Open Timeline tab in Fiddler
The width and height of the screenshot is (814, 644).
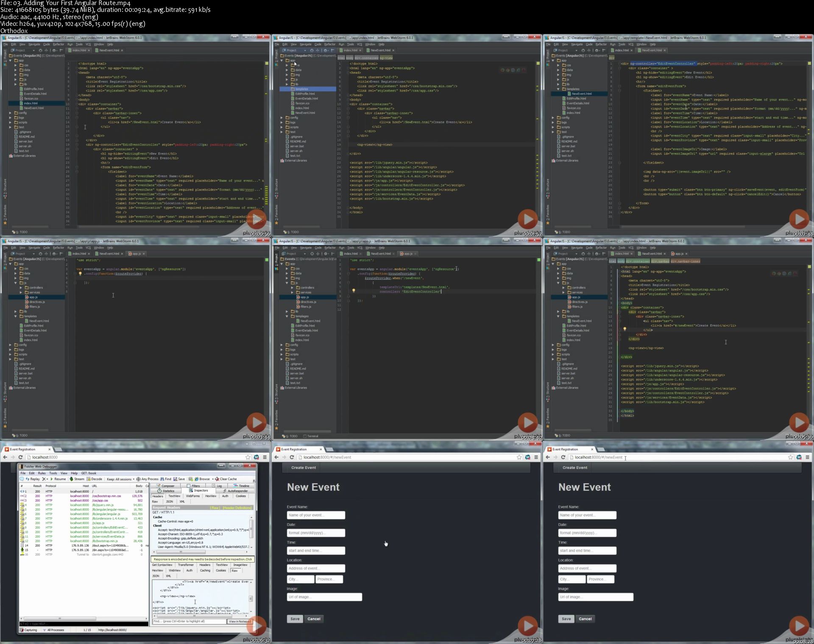(x=241, y=486)
